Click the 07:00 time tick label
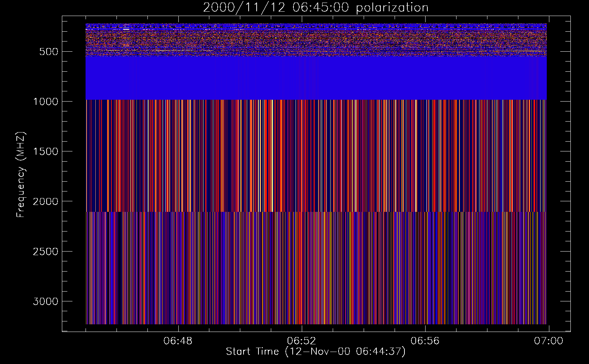 (x=549, y=341)
